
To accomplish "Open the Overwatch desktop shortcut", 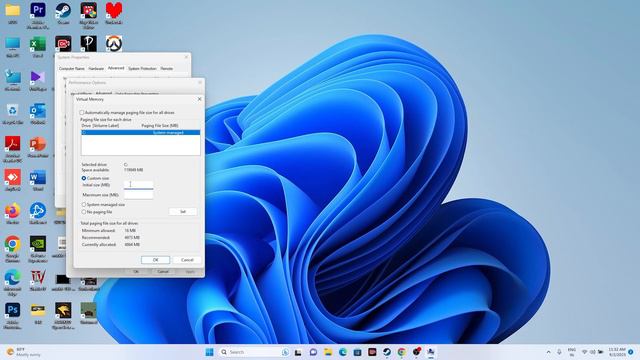I will 114,44.
